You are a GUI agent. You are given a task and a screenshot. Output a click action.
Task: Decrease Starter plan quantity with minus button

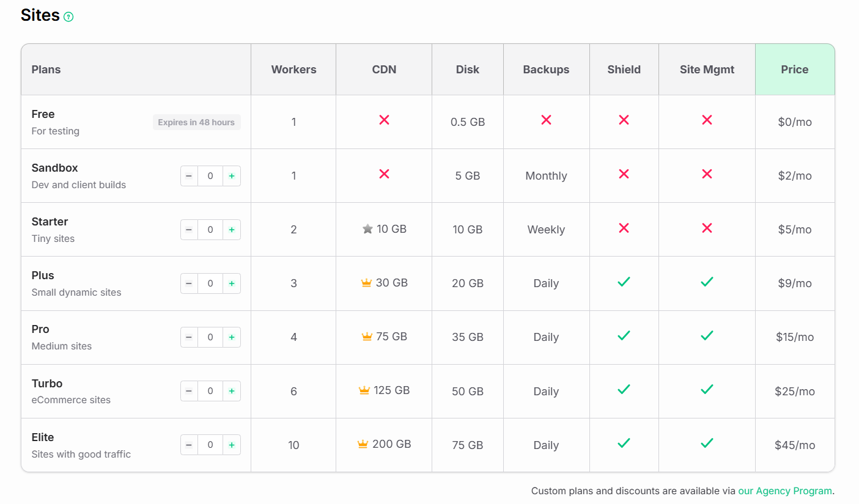(189, 230)
